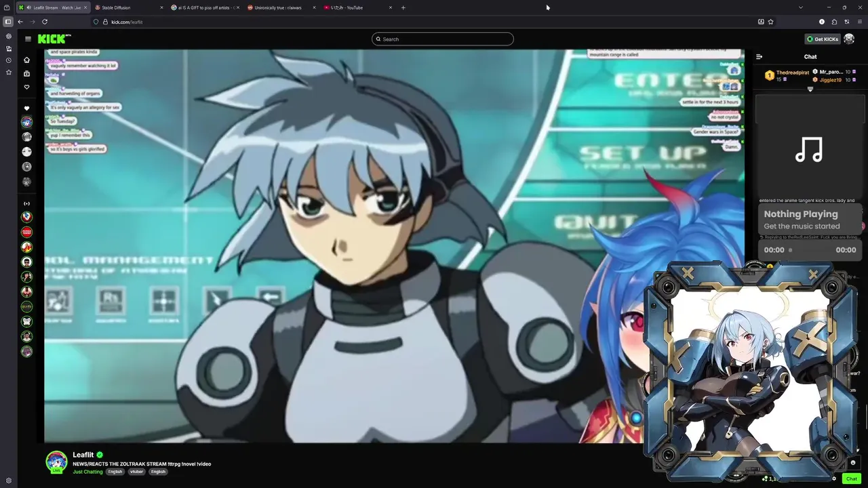Go back with the browser back arrow

point(20,22)
